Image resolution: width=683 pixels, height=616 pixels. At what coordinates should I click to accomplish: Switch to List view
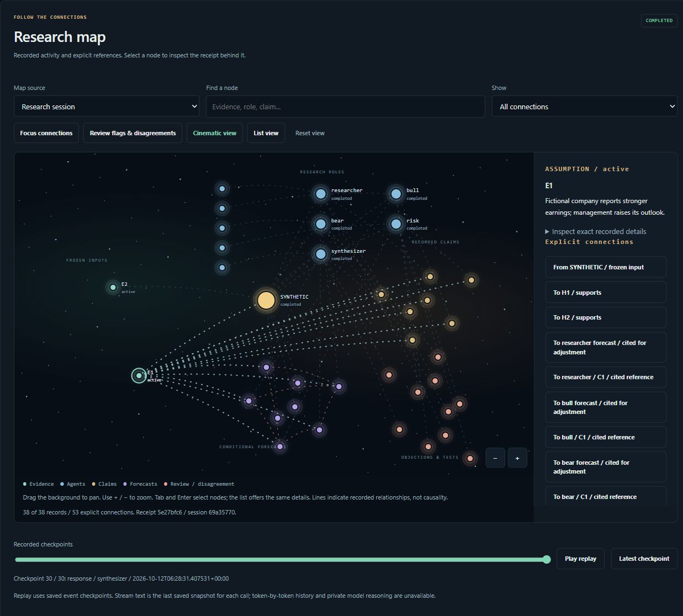point(266,133)
